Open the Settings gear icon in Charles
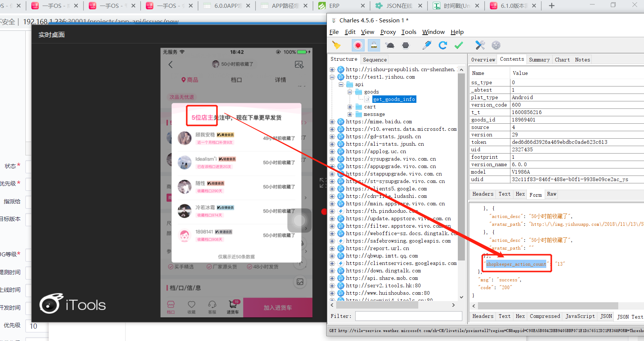The width and height of the screenshot is (644, 341). (x=496, y=45)
